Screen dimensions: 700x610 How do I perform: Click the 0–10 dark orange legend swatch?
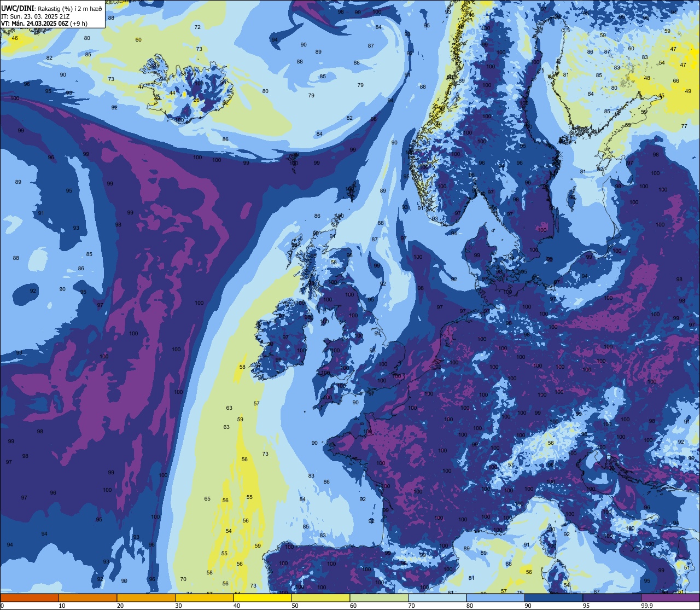pyautogui.click(x=30, y=597)
